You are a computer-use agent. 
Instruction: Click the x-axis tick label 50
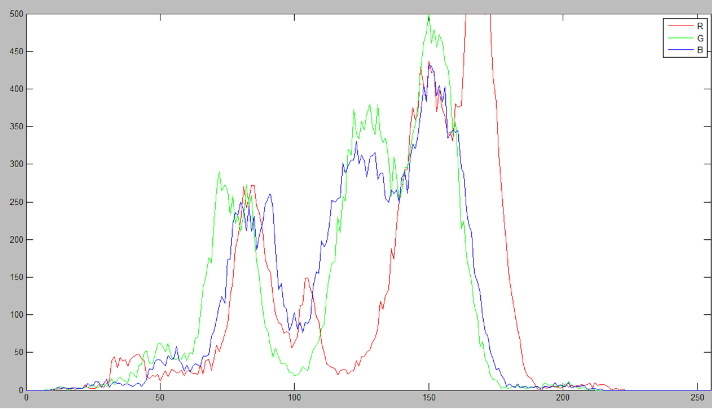point(160,399)
